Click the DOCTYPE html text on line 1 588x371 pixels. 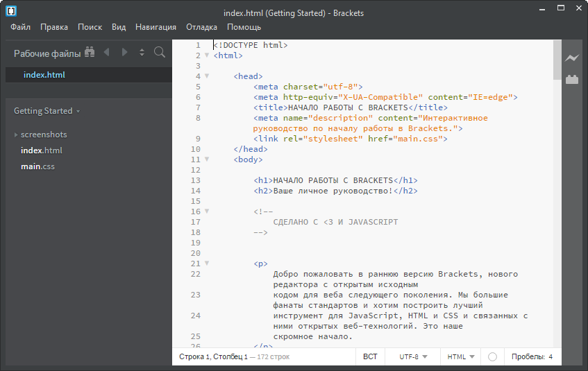tap(251, 45)
